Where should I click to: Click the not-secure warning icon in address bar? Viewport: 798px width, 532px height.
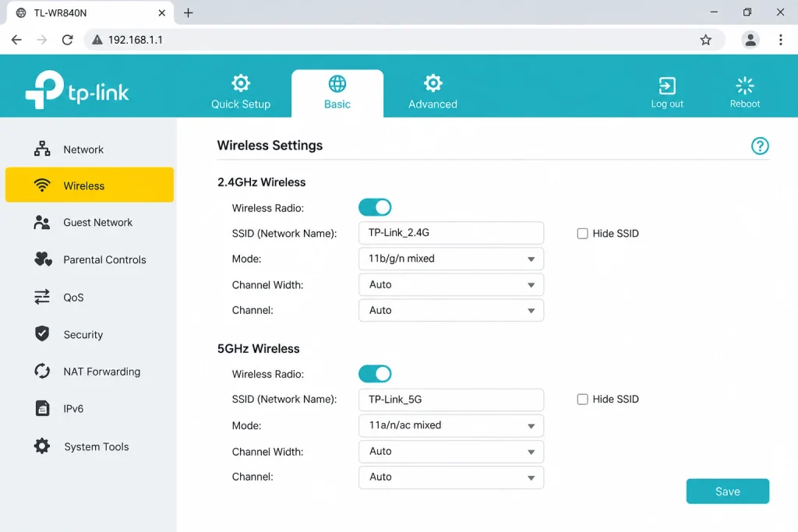pyautogui.click(x=97, y=40)
